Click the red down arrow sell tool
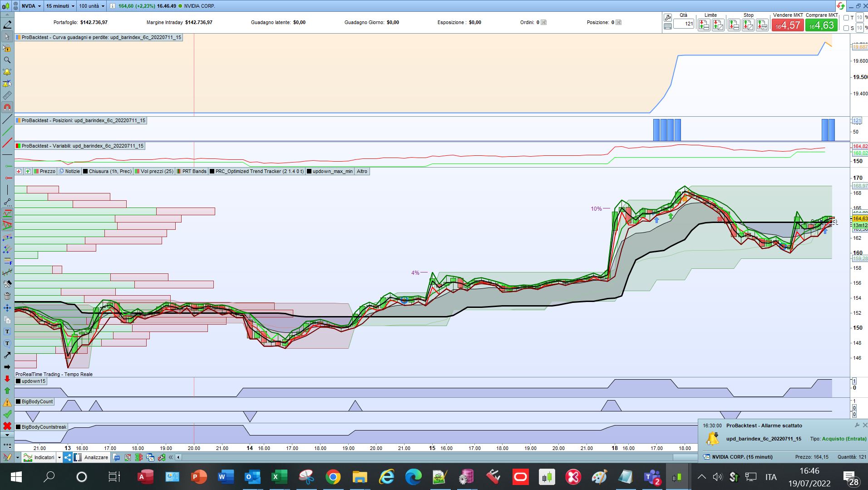This screenshot has height=490, width=868. coord(7,379)
